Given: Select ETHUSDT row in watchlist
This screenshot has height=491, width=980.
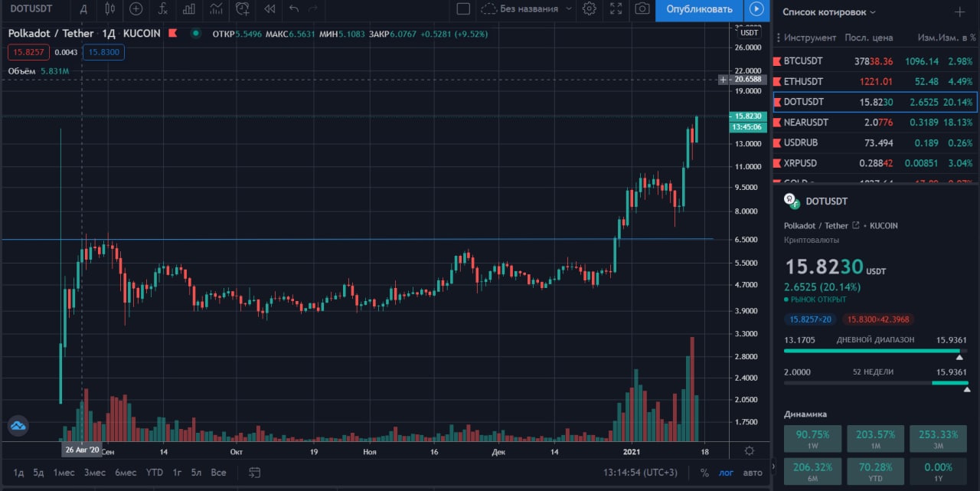Looking at the screenshot, I should click(x=875, y=81).
